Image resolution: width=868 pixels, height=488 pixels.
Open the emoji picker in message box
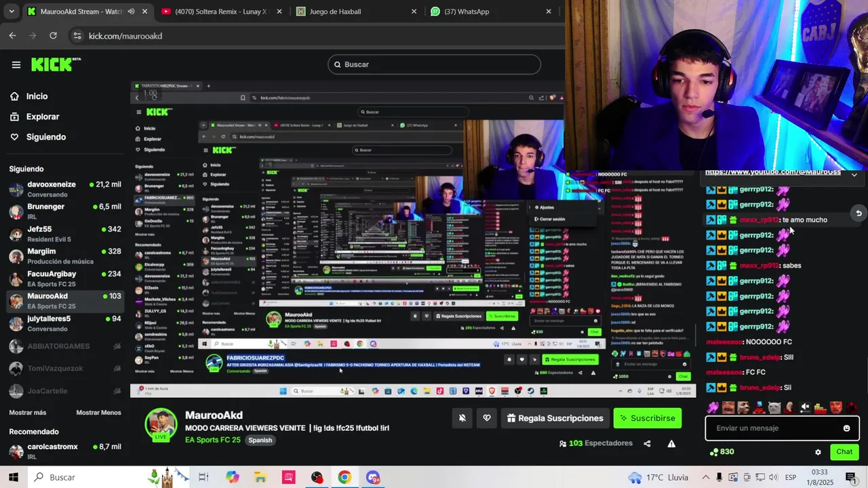click(x=846, y=428)
